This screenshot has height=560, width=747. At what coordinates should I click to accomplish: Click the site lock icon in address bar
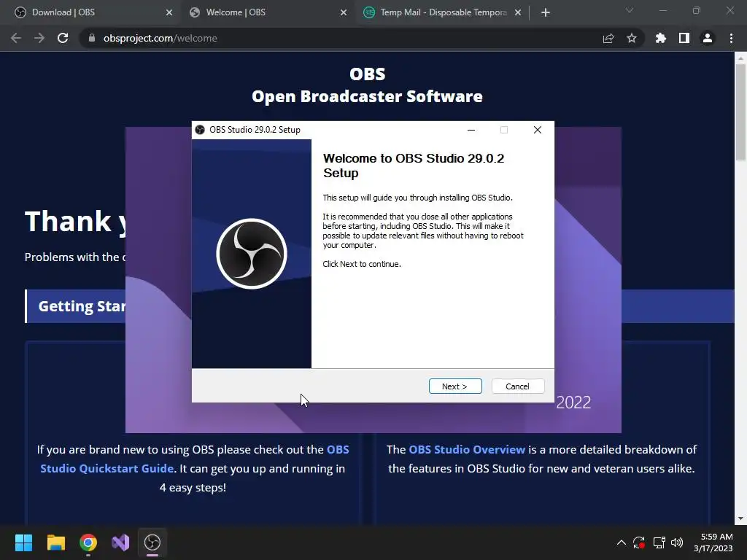coord(92,38)
